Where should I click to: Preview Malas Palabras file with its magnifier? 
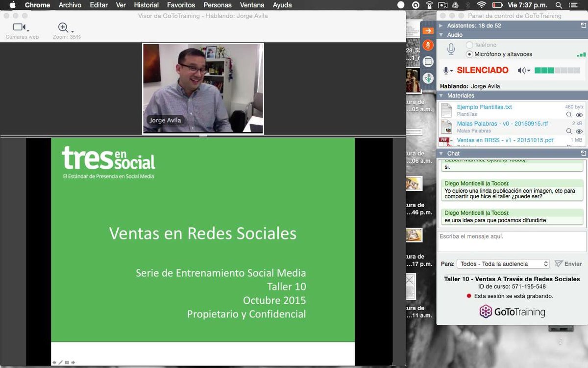click(x=569, y=131)
